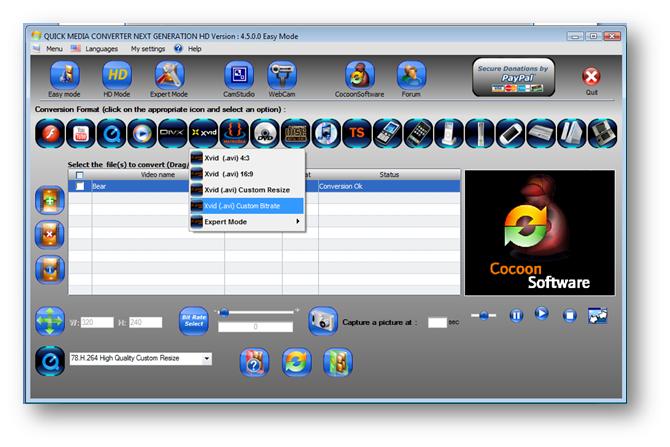
Task: Click the red Quit icon
Action: (x=591, y=77)
